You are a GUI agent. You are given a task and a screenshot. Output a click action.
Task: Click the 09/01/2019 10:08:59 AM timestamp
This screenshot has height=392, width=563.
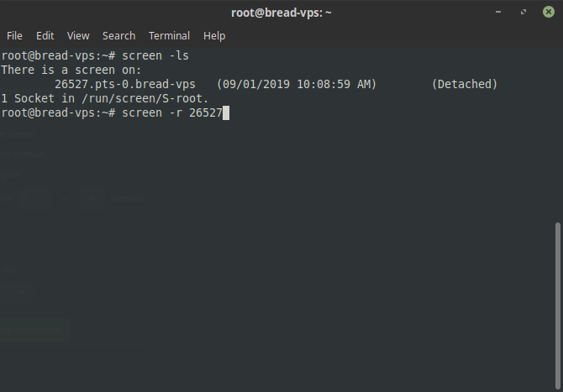(x=297, y=84)
